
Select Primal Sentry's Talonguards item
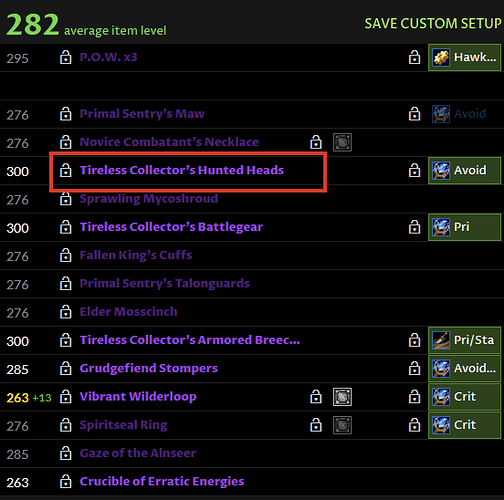[164, 284]
